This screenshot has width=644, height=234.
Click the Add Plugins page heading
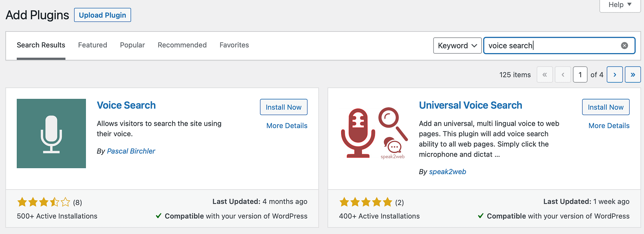(37, 15)
